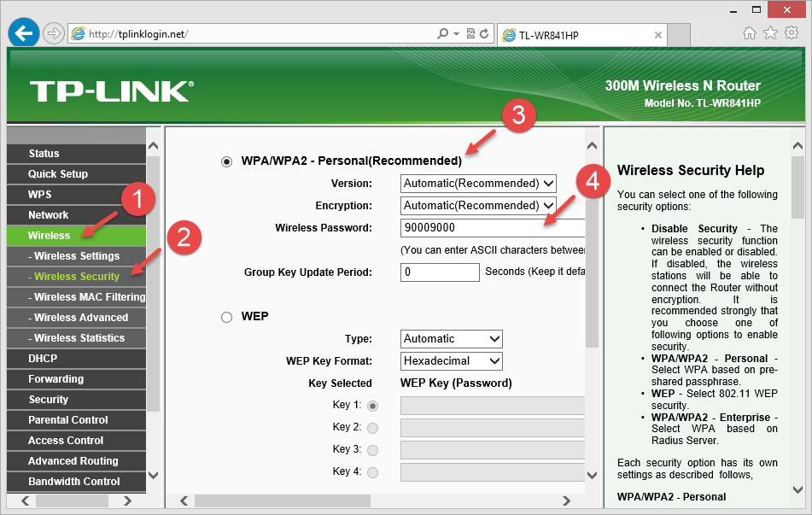The height and width of the screenshot is (515, 812).
Task: Click help panel scroll down arrow
Action: point(798,489)
